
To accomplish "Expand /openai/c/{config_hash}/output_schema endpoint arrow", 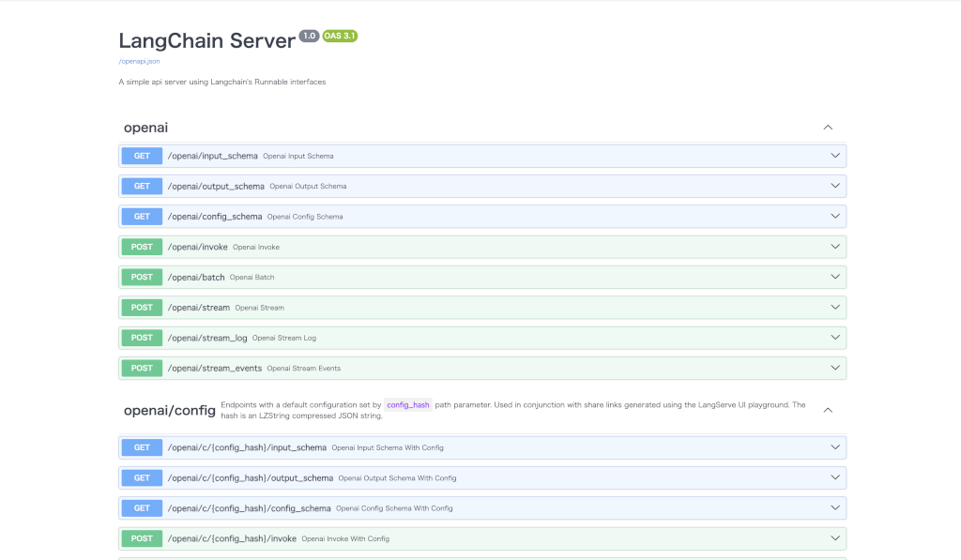I will pos(834,477).
